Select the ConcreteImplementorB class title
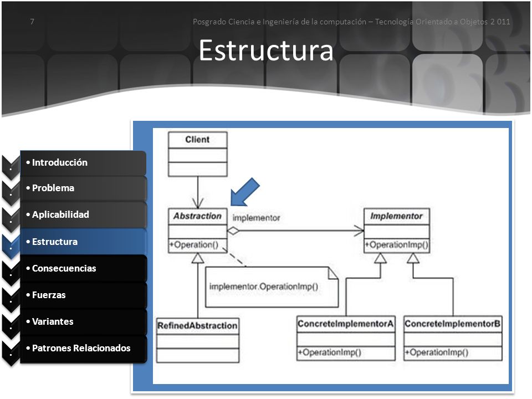This screenshot has width=532, height=399. coord(452,324)
